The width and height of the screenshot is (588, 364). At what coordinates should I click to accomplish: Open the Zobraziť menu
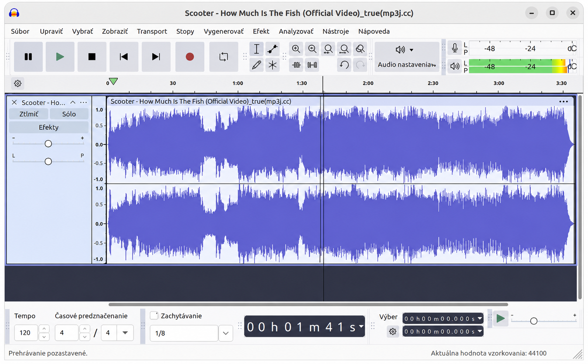click(x=115, y=31)
